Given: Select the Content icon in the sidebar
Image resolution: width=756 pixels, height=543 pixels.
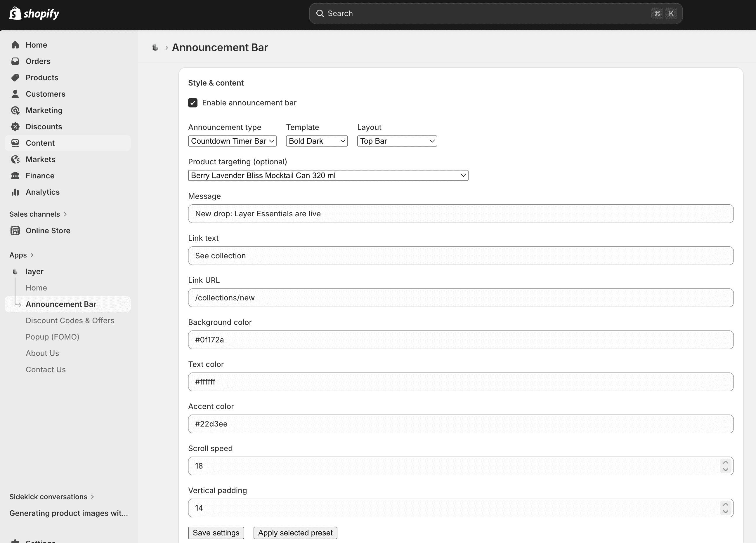Looking at the screenshot, I should pyautogui.click(x=15, y=142).
